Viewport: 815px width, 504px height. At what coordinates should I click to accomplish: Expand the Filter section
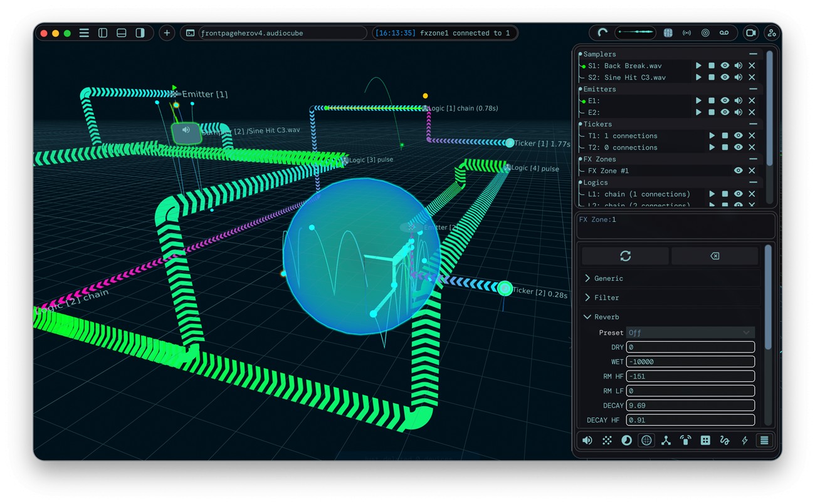(x=606, y=298)
